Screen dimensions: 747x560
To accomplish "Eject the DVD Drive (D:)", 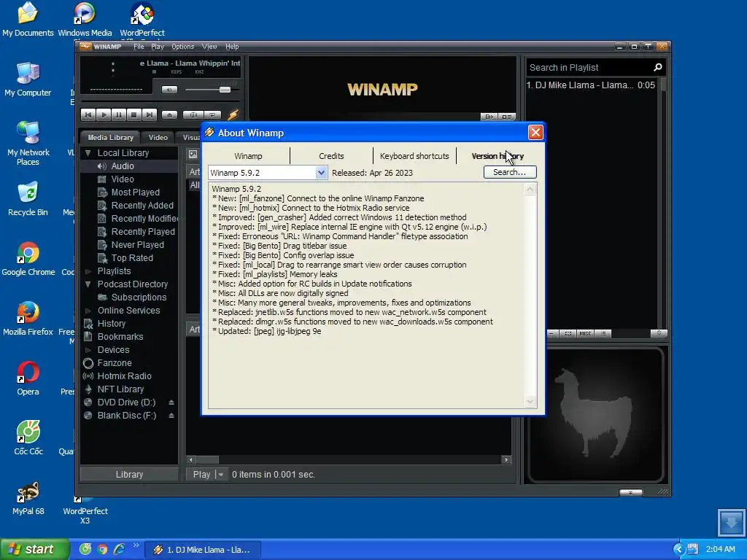I will tap(171, 402).
